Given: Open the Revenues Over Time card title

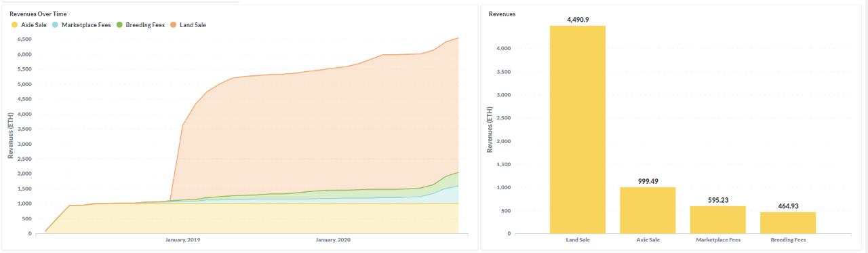Looking at the screenshot, I should click(38, 14).
